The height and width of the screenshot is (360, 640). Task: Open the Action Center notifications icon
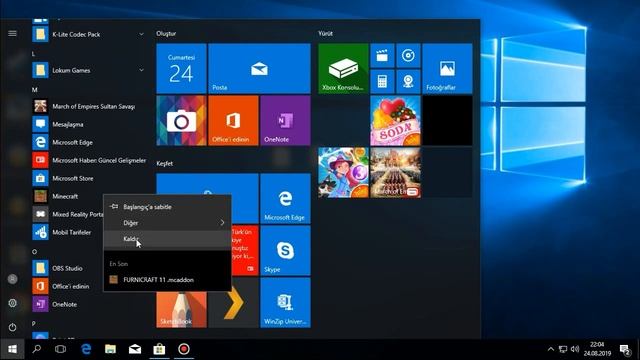point(625,350)
